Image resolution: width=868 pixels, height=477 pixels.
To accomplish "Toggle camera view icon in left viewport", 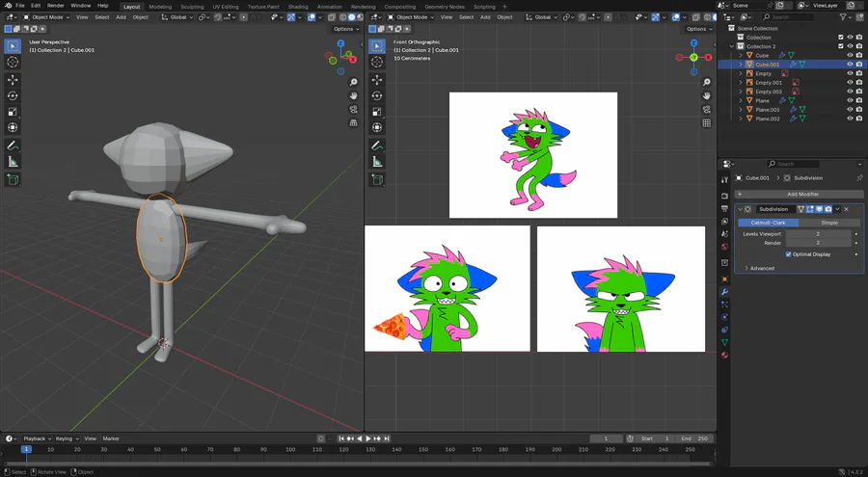I will 353,110.
